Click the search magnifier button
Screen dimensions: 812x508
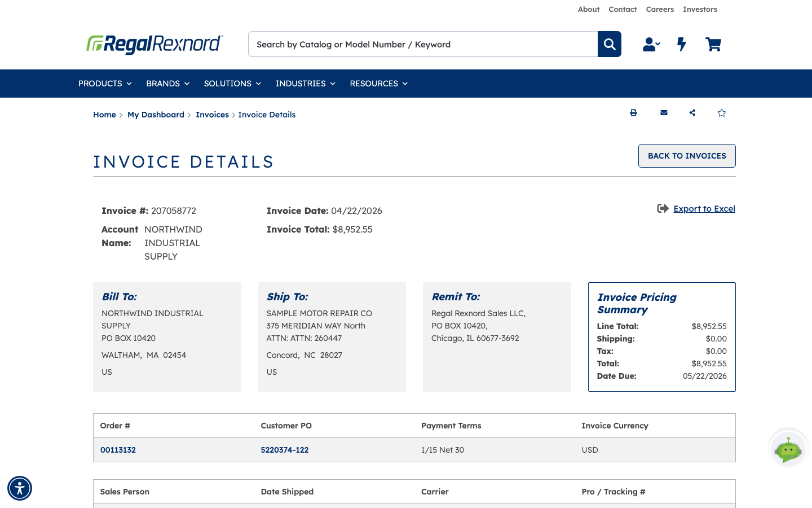pos(610,44)
